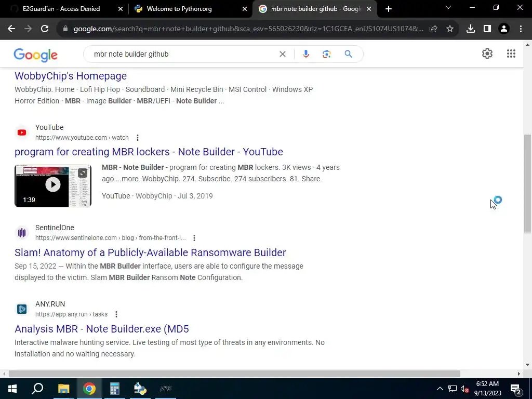Click the https://www.youtube.com › watch URL text

coord(82,138)
